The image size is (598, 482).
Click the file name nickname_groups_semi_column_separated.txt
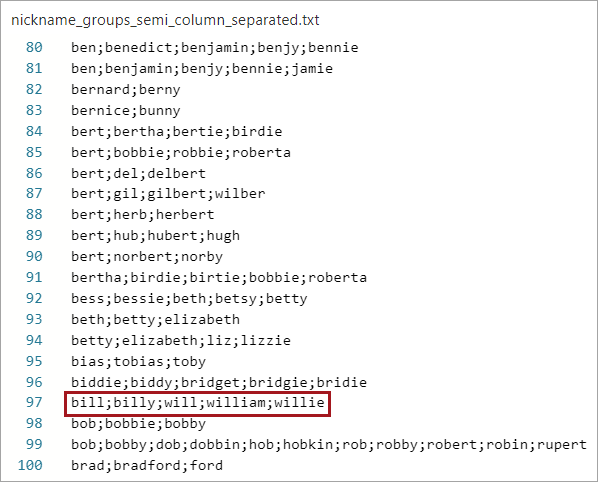[x=165, y=20]
